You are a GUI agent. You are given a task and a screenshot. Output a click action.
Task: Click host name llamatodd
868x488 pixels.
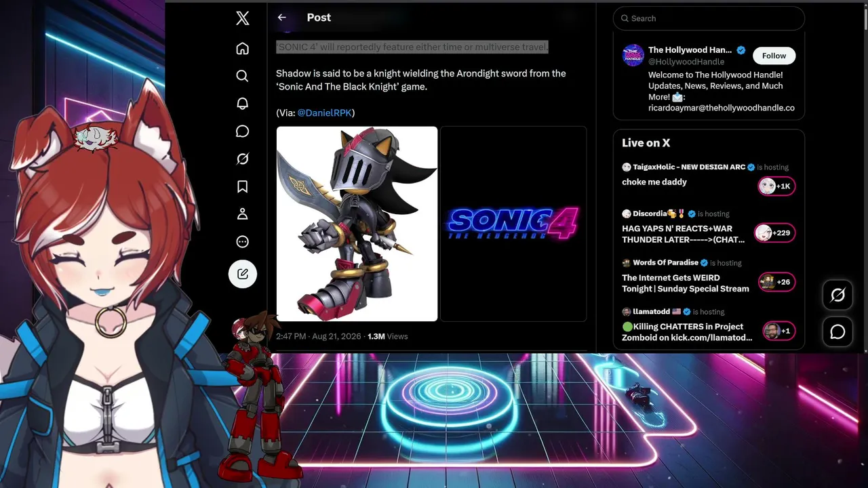651,312
